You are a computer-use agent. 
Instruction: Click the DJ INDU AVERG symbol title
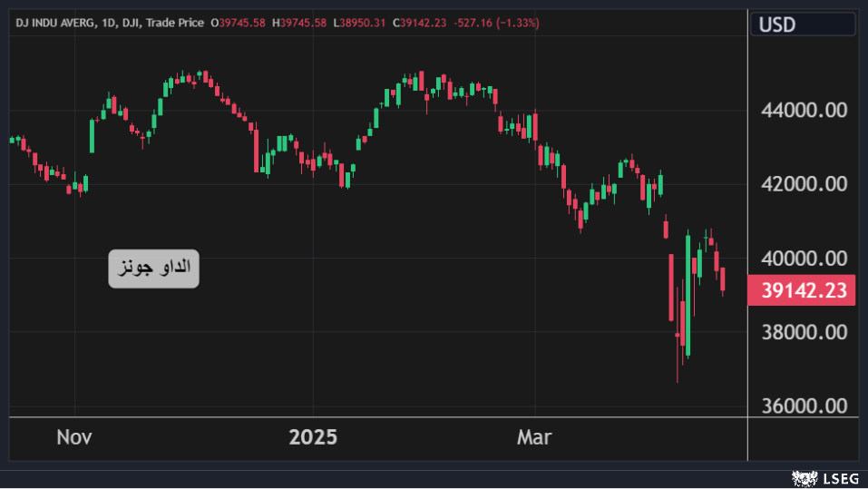click(x=55, y=23)
